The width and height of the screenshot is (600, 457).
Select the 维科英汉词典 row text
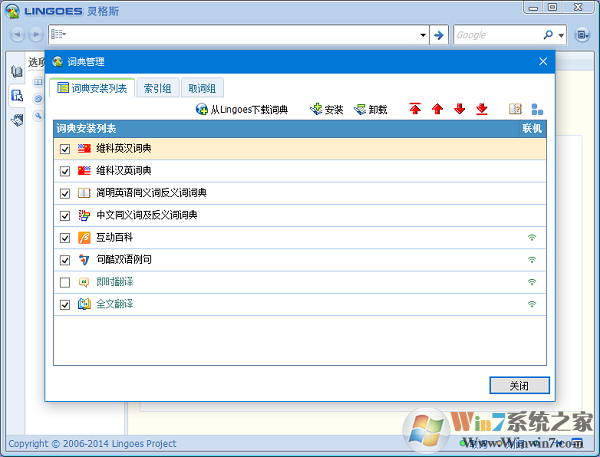coord(124,148)
